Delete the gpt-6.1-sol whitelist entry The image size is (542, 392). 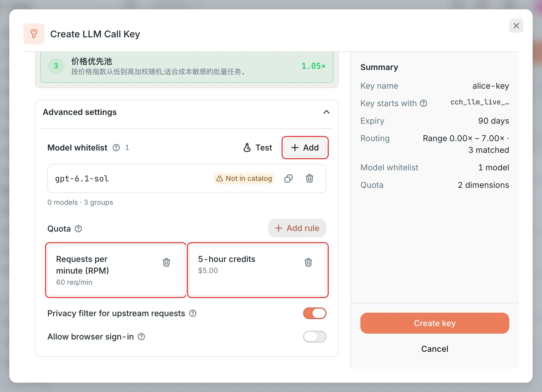310,178
